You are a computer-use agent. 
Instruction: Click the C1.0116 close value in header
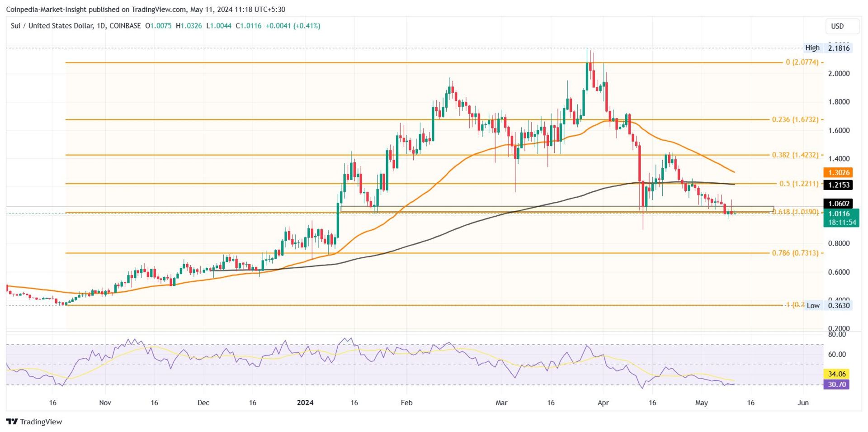[x=248, y=26]
